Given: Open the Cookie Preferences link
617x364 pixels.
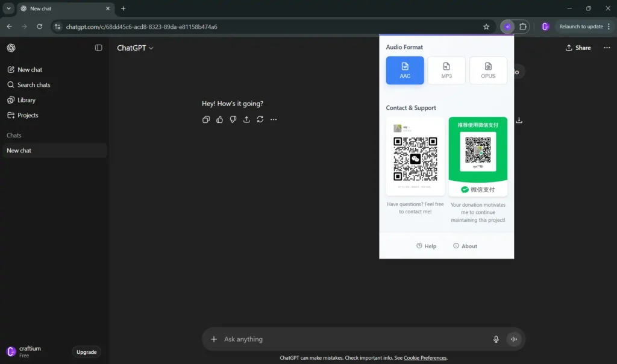Looking at the screenshot, I should 425,358.
